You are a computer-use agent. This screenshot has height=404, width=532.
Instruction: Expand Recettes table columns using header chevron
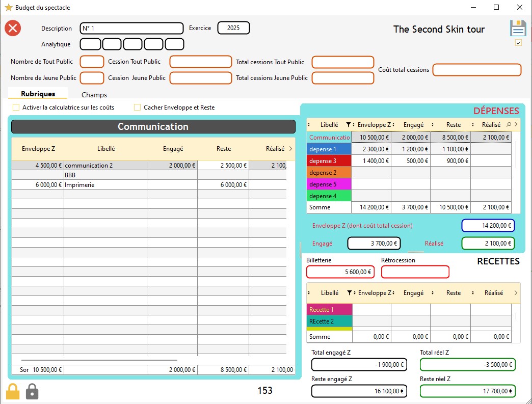coord(516,293)
